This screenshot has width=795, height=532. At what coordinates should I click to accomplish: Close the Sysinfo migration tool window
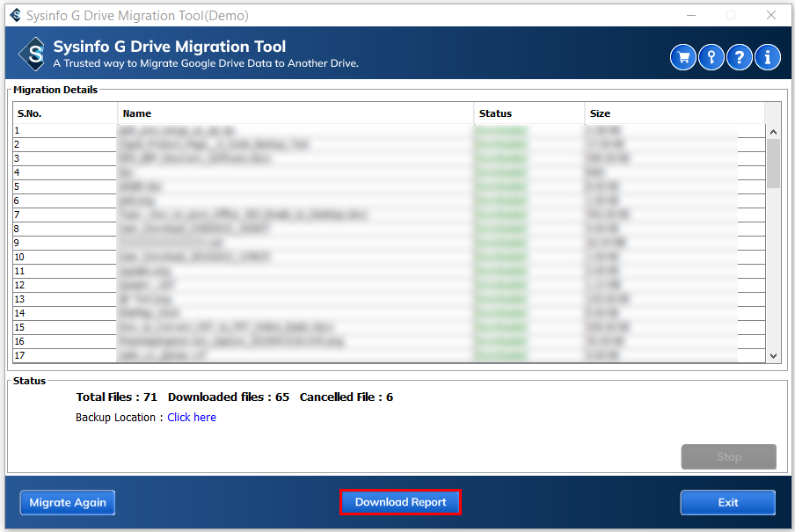point(771,15)
